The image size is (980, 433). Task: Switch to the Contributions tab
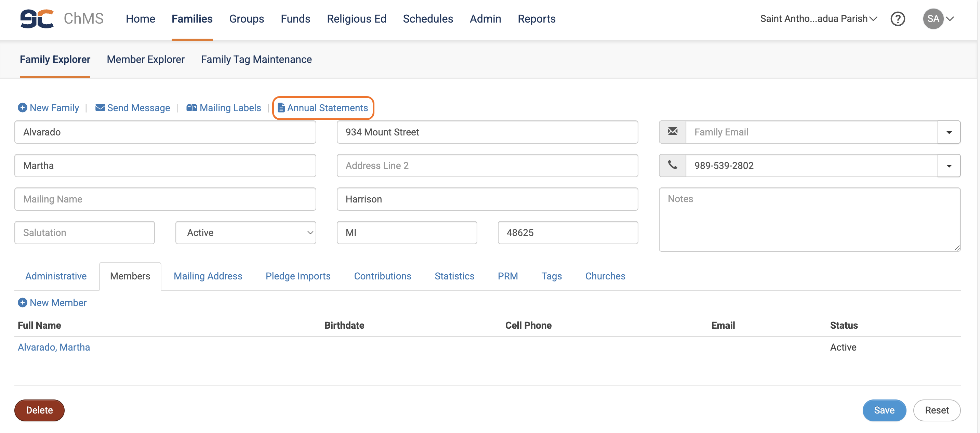coord(382,276)
